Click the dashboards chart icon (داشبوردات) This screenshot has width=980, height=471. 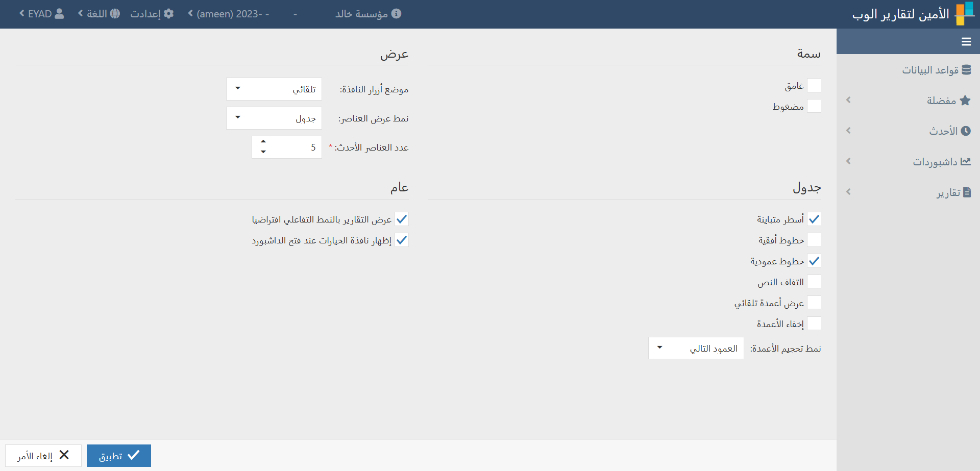[x=965, y=162]
